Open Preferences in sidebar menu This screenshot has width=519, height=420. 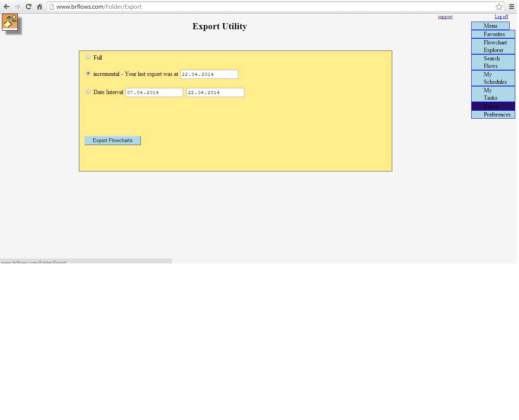(493, 114)
